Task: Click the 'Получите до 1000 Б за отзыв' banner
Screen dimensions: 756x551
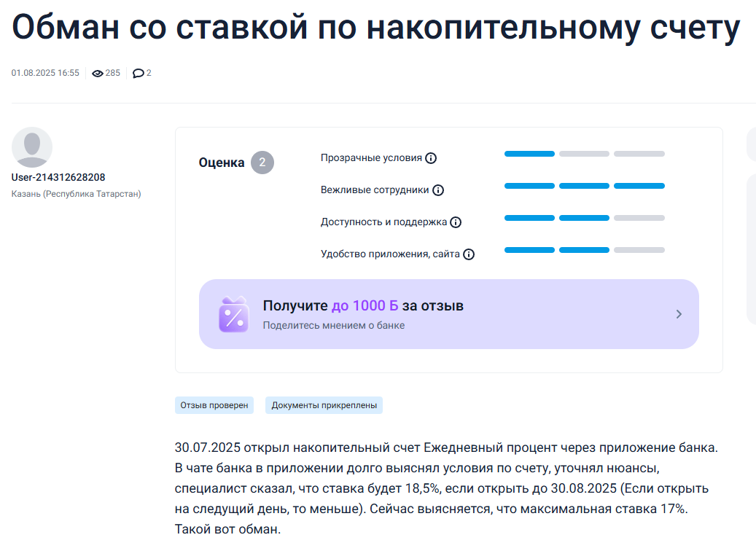Action: 449,314
